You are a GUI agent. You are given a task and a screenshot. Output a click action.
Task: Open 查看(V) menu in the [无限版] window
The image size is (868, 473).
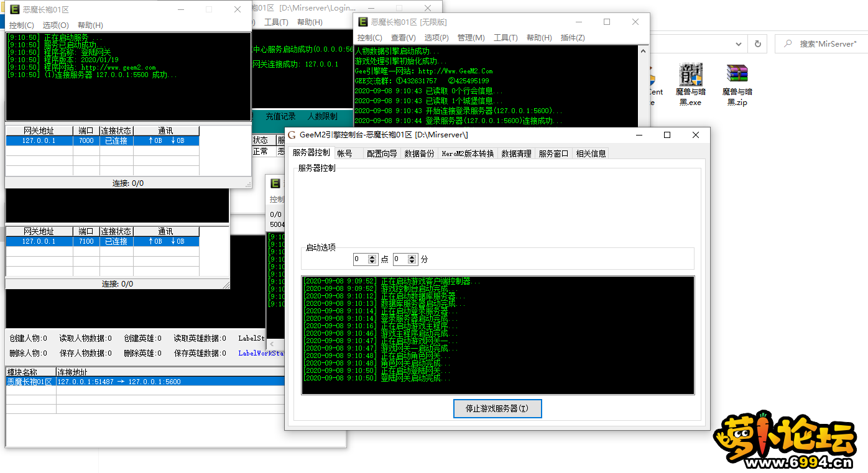[x=404, y=38]
